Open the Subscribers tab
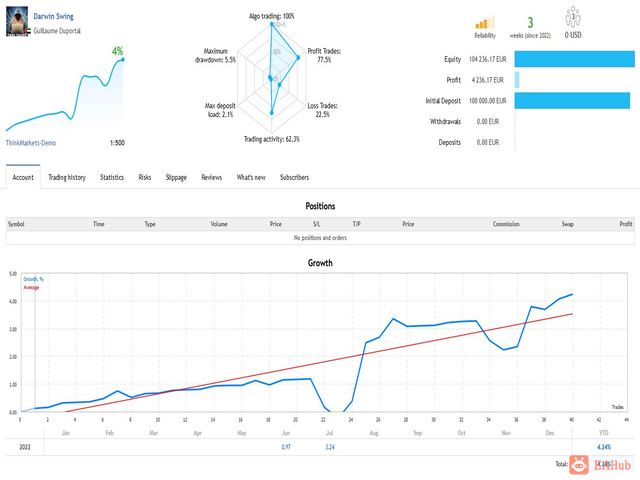This screenshot has height=480, width=640. (294, 177)
